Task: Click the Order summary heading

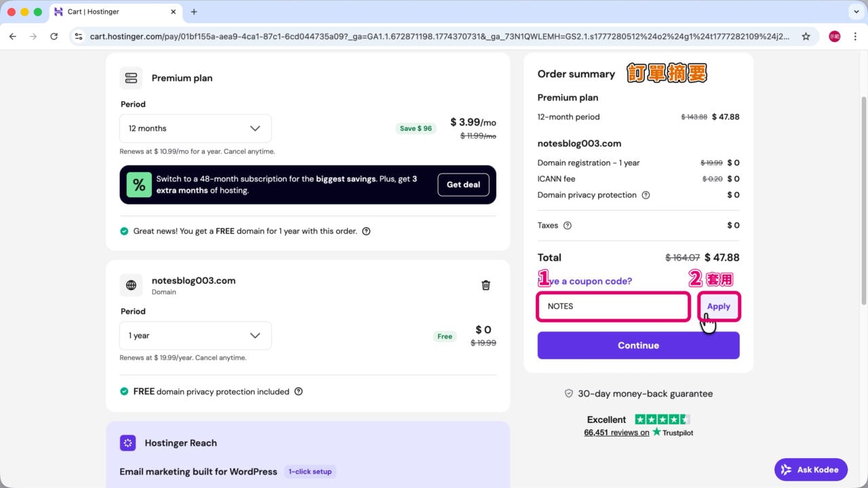Action: (x=576, y=74)
